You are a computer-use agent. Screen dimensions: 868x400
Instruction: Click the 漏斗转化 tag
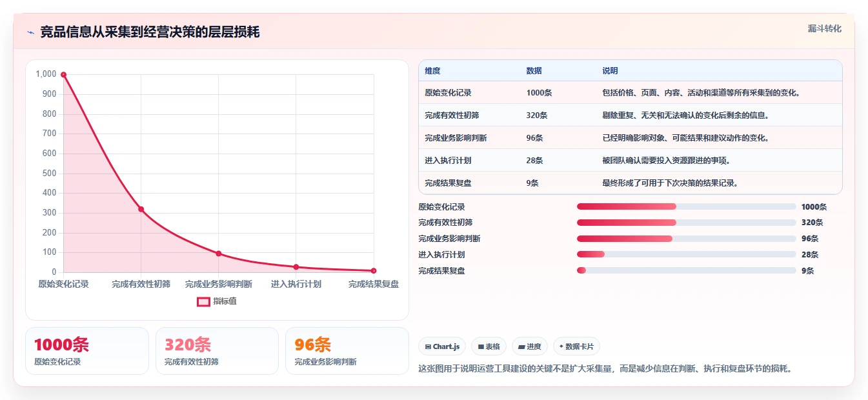click(x=825, y=29)
